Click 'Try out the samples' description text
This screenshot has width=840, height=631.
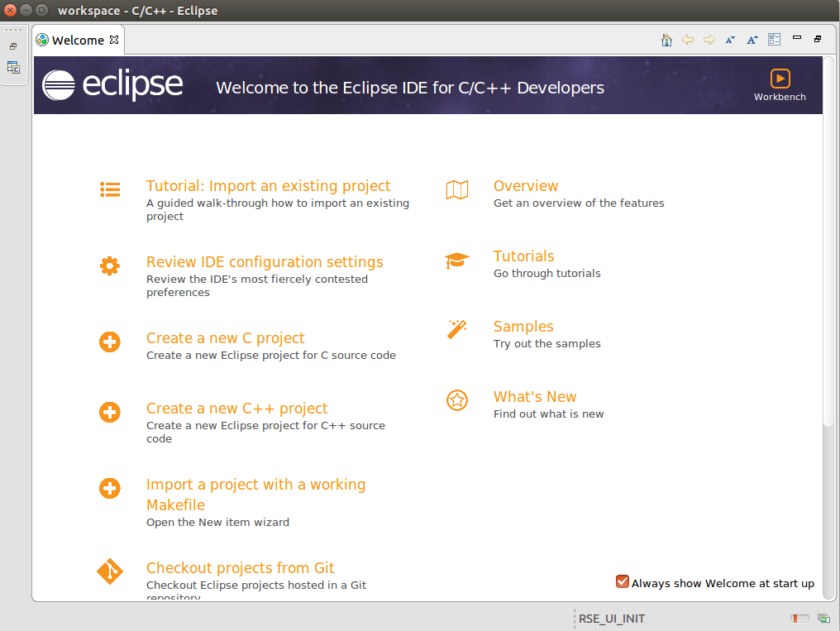547,343
